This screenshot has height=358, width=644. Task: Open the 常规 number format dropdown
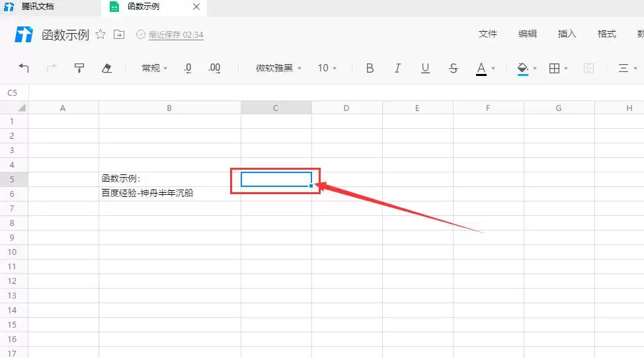154,68
